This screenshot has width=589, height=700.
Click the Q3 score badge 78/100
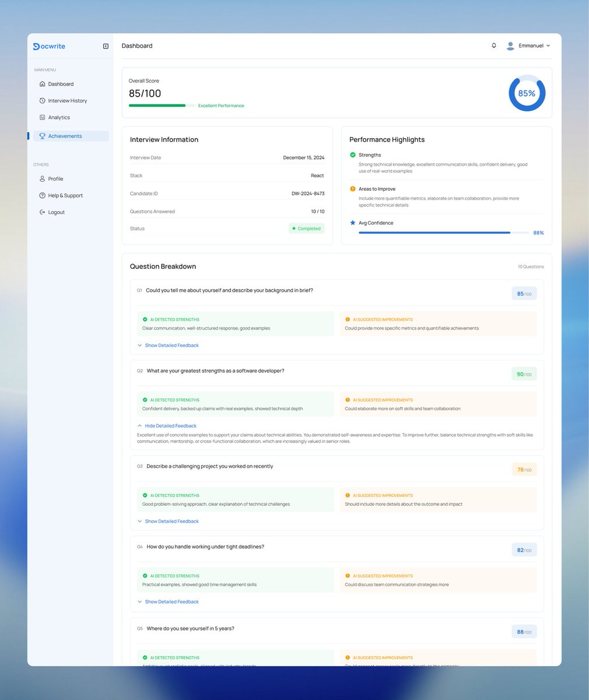(524, 470)
